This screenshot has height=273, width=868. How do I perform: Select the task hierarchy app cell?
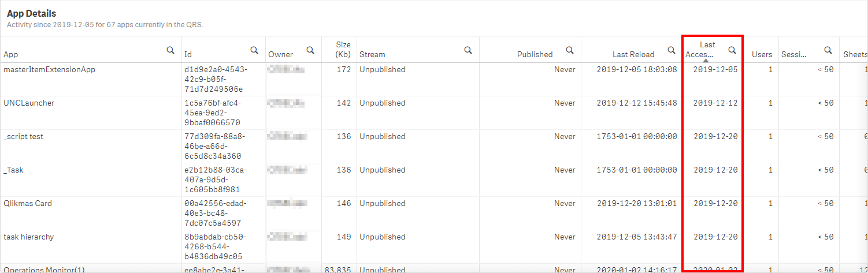pos(29,237)
